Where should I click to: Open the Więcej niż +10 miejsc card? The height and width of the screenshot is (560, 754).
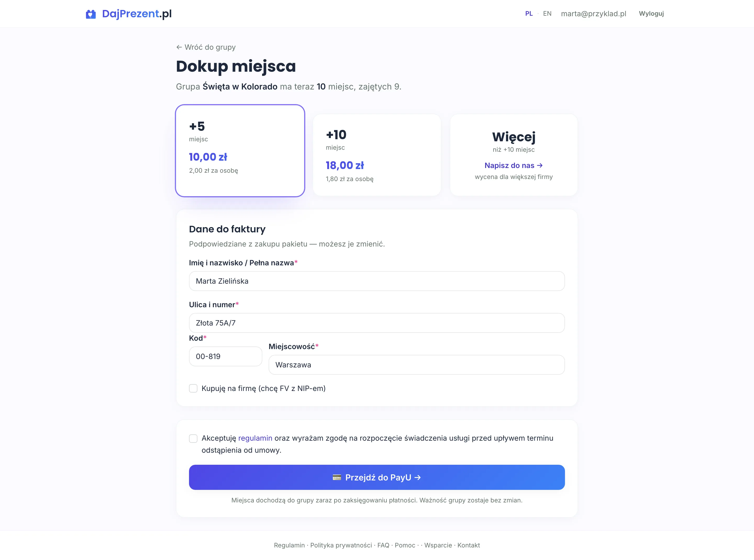coord(513,155)
